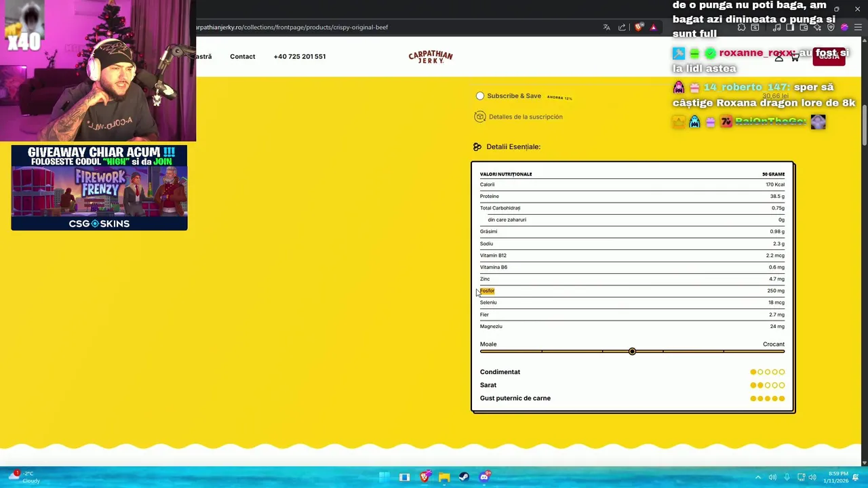Image resolution: width=868 pixels, height=488 pixels.
Task: Click the CSGOSkins Firework Frenzy banner
Action: coord(99,188)
